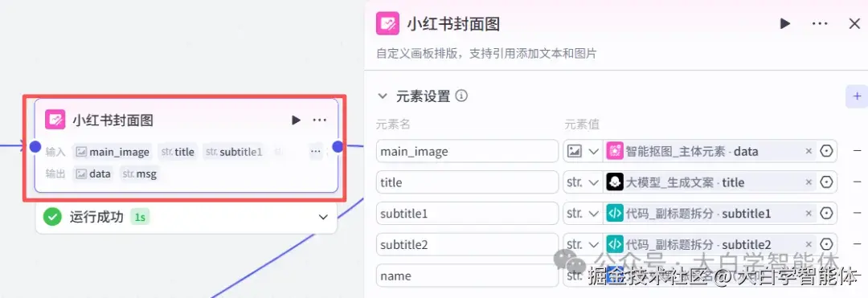Add a new element with the plus button
Image resolution: width=868 pixels, height=298 pixels.
tap(857, 96)
